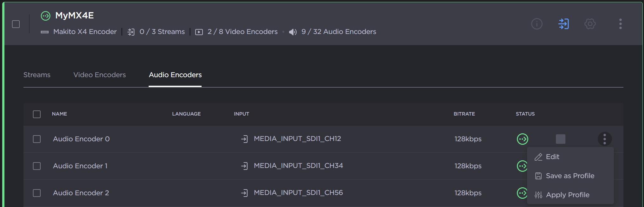Tick the Audio Encoder 2 checkbox
Image resolution: width=644 pixels, height=207 pixels.
point(37,193)
